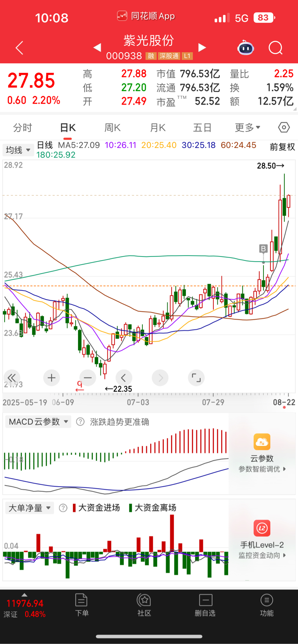Tap 量比 2.25 value
Viewport: 298px width, 644px height.
[284, 74]
